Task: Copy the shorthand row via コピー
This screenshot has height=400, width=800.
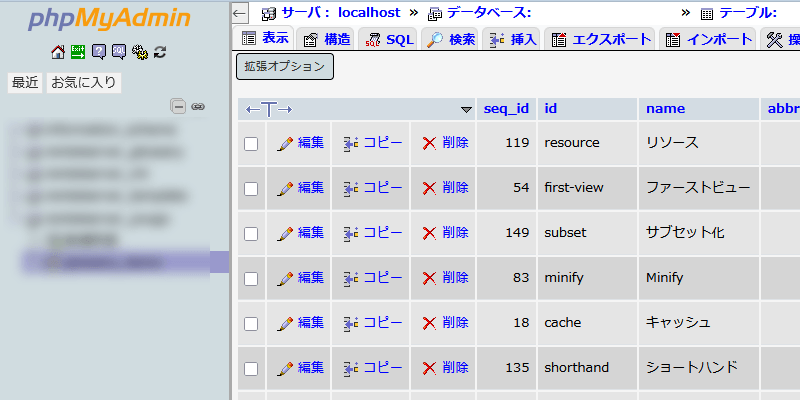Action: pyautogui.click(x=372, y=368)
